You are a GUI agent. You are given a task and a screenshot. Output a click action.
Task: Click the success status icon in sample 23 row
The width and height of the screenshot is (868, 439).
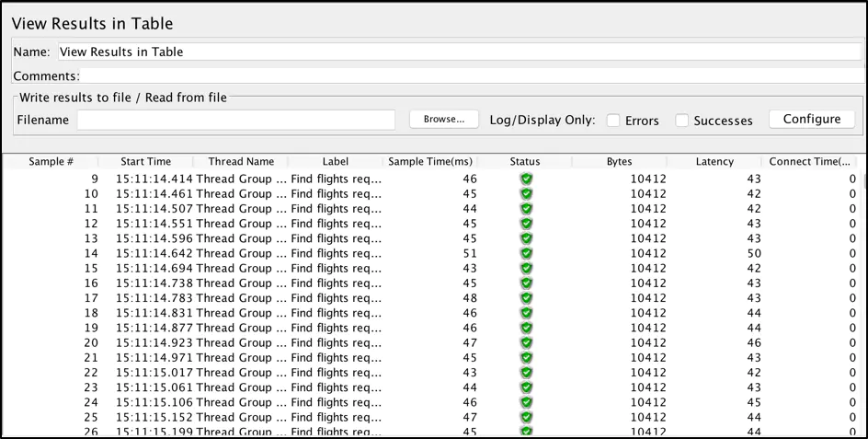click(527, 387)
